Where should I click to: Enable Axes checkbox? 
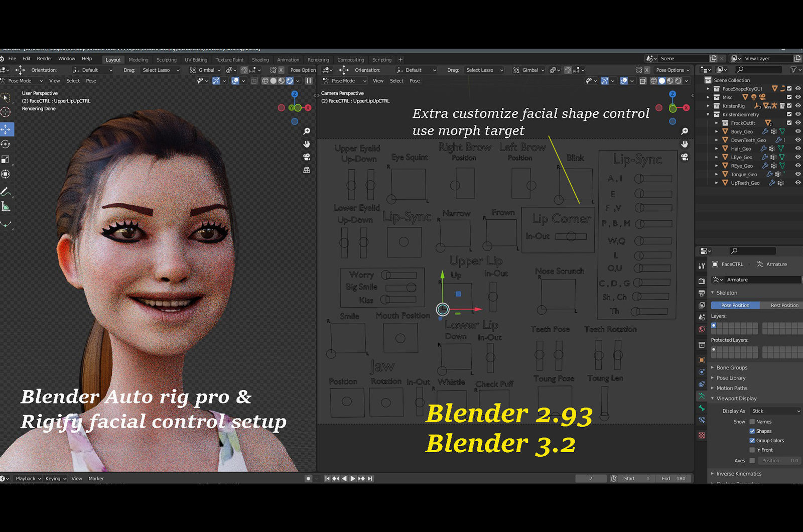[752, 461]
